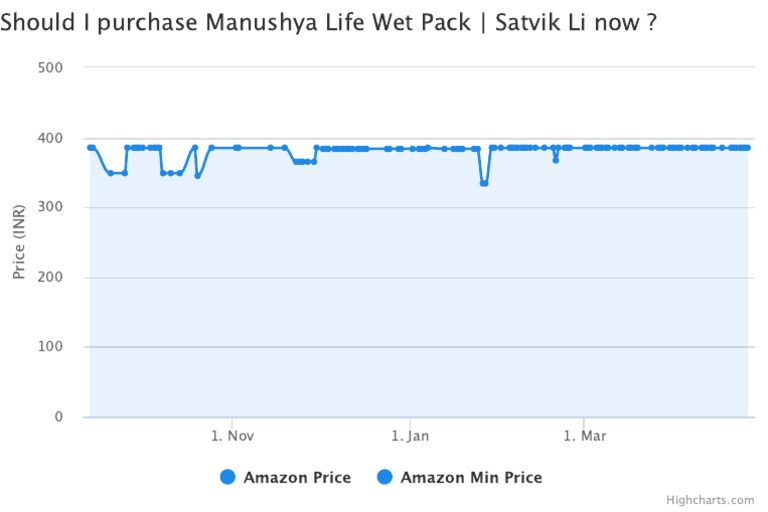Click the Price (INR) vertical axis title
The height and width of the screenshot is (512, 768).
19,241
